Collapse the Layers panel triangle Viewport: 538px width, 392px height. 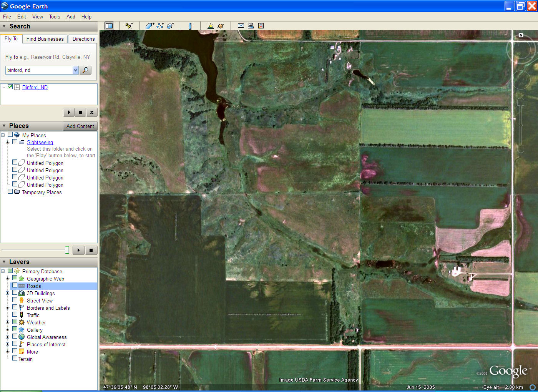[x=4, y=262]
